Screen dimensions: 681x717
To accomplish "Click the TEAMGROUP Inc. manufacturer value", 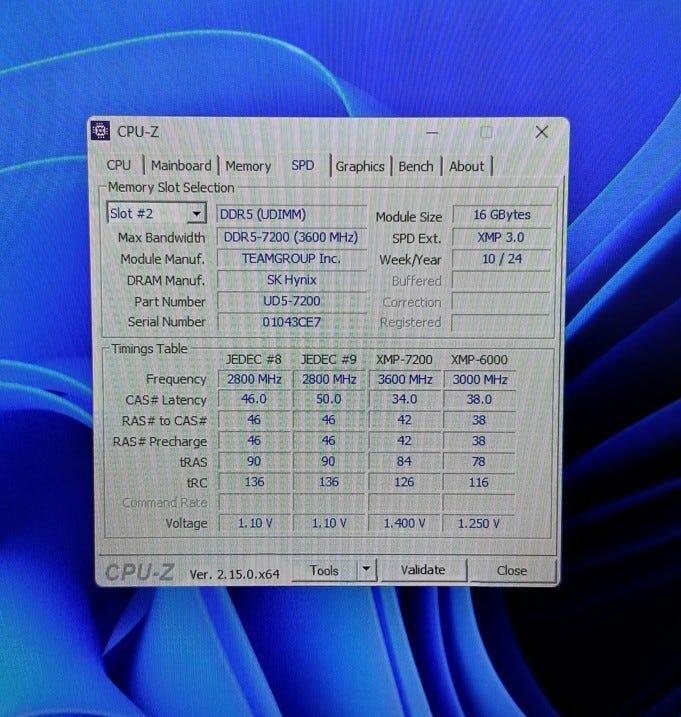I will pos(291,259).
